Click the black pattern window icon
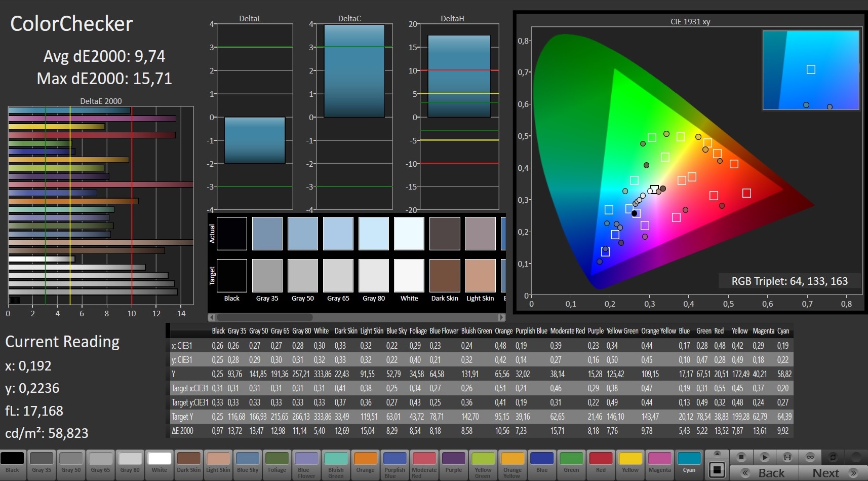 [717, 470]
